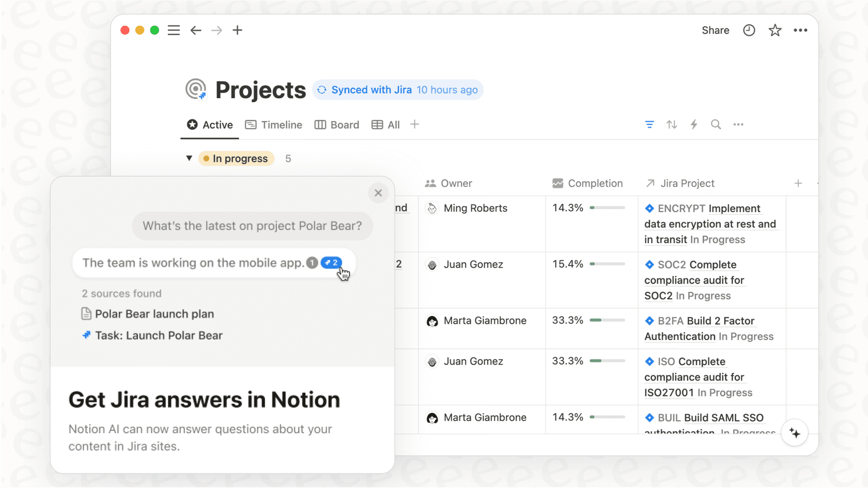This screenshot has width=868, height=488.
Task: Open database automations via lightning icon
Action: [x=694, y=124]
